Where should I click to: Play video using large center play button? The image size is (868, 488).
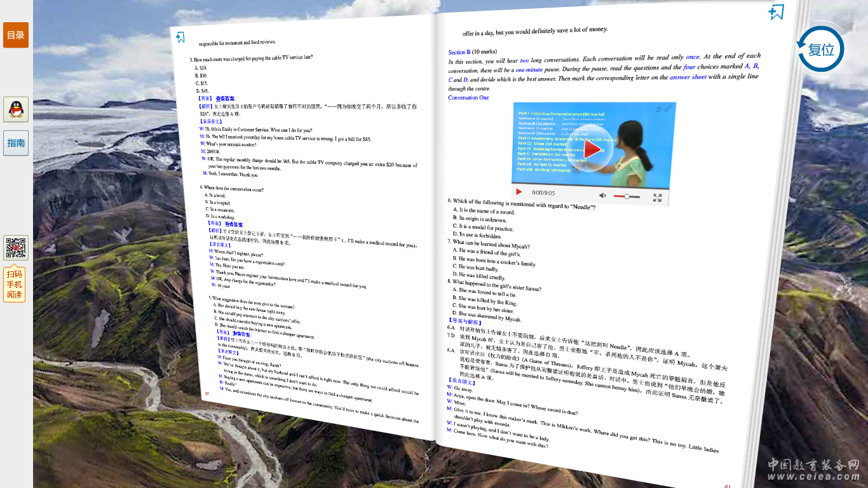(592, 149)
